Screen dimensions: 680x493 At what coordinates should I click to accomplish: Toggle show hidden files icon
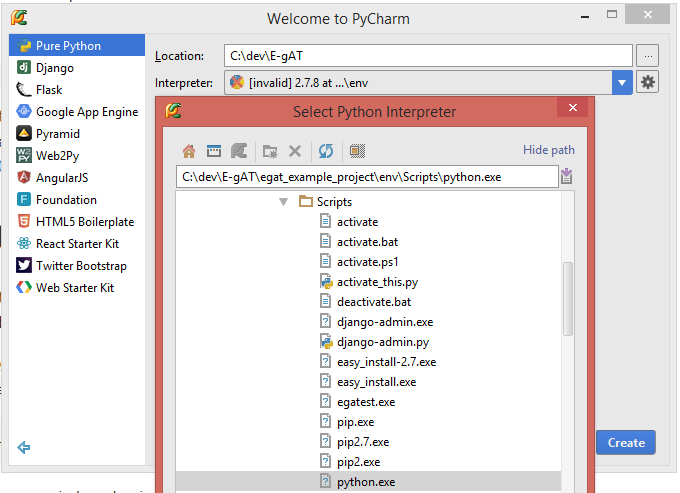pyautogui.click(x=357, y=151)
